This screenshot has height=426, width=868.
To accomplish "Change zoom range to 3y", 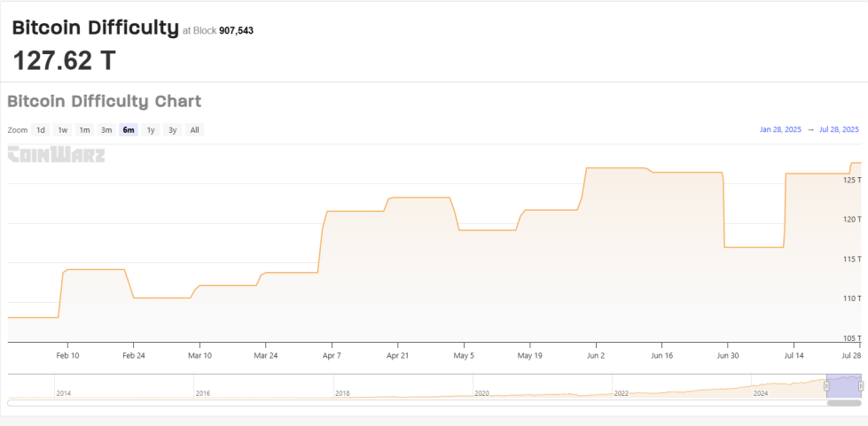I will 173,130.
